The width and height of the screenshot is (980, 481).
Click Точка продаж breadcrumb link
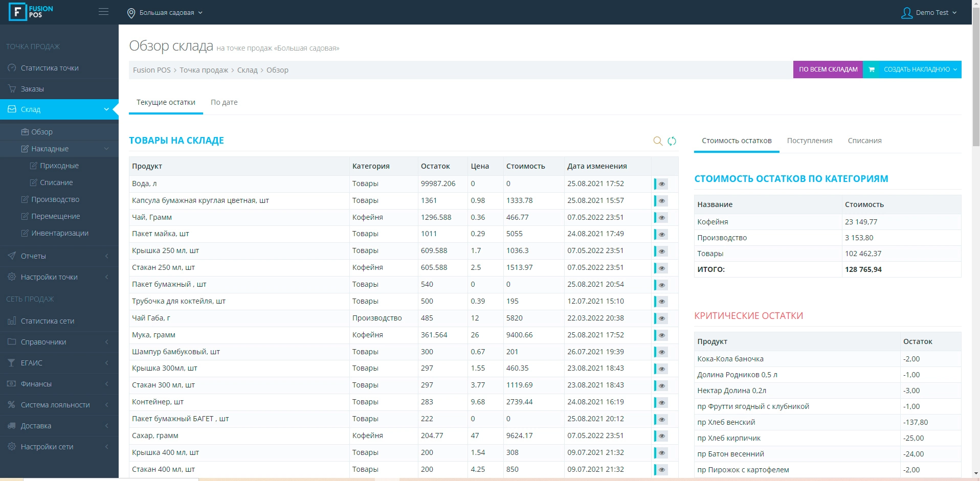coord(204,70)
